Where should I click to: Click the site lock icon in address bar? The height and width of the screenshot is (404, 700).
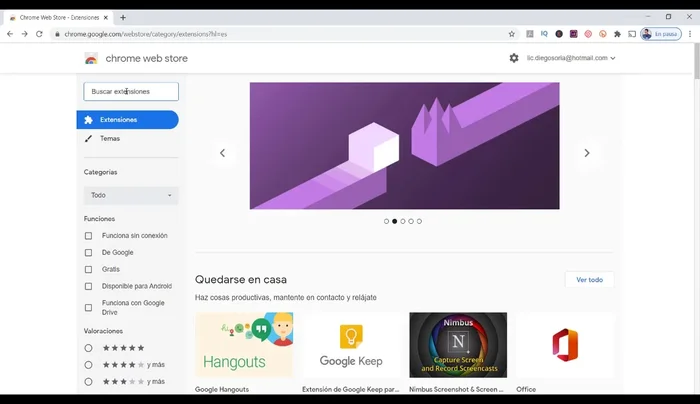pos(57,34)
